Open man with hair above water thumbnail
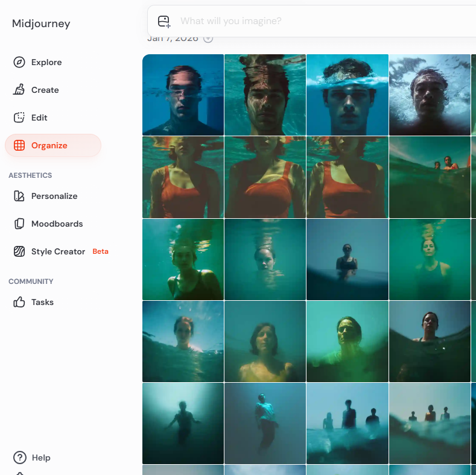The image size is (476, 475). (347, 95)
